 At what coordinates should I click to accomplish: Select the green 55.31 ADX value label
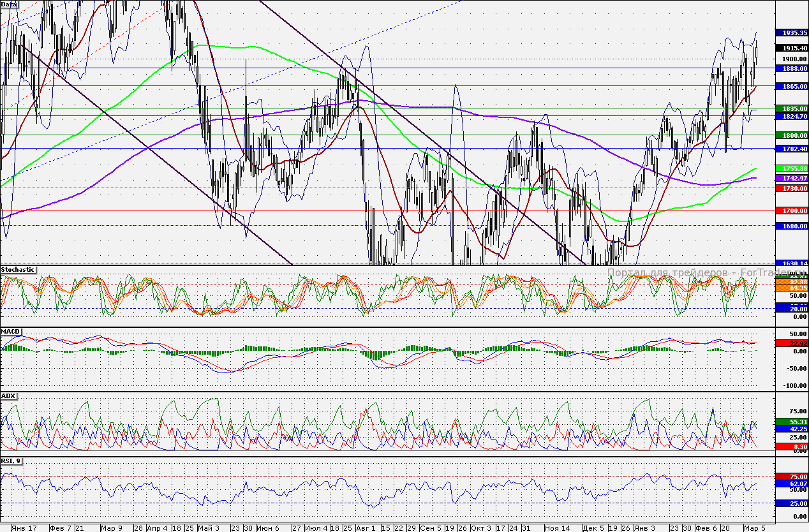click(x=790, y=422)
